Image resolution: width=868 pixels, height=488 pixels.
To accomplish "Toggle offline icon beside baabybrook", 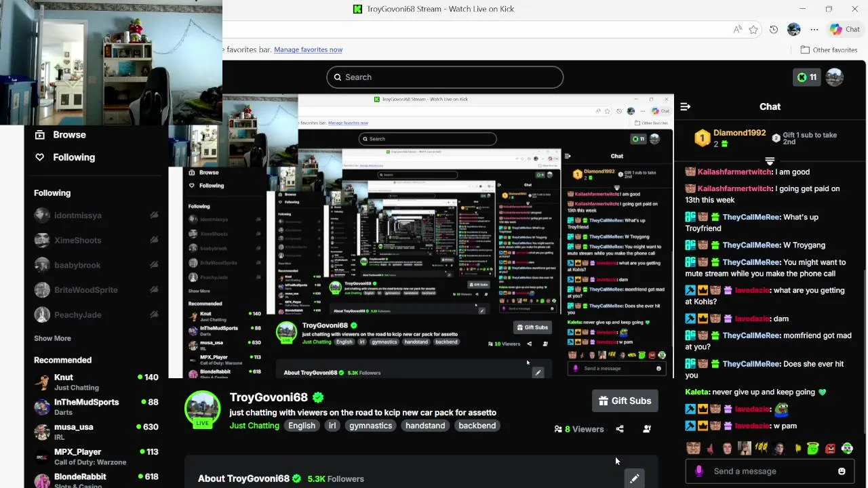I will click(x=154, y=265).
